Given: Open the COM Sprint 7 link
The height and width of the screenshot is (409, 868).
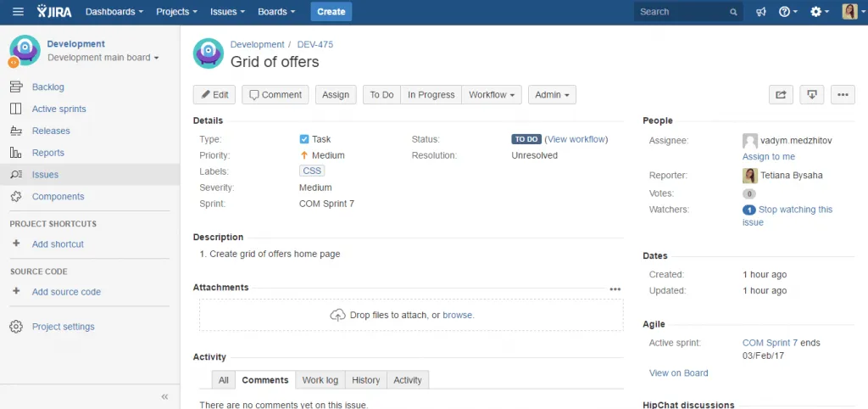Looking at the screenshot, I should [770, 343].
